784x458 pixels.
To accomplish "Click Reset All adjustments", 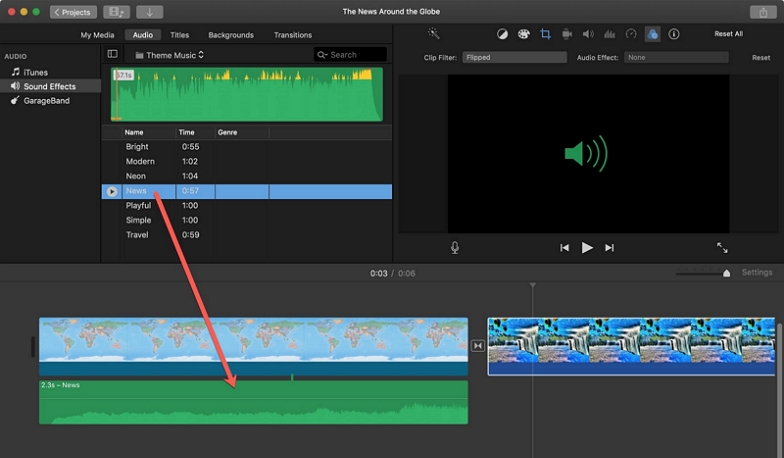I will 728,34.
